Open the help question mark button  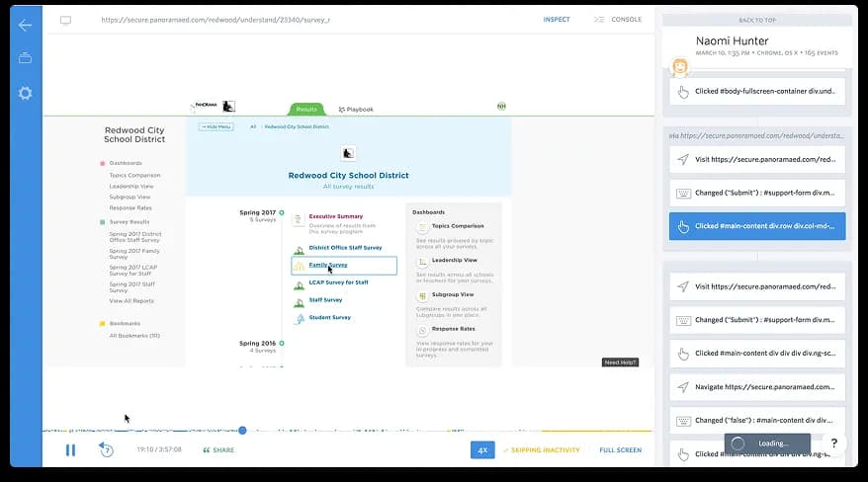pos(834,443)
